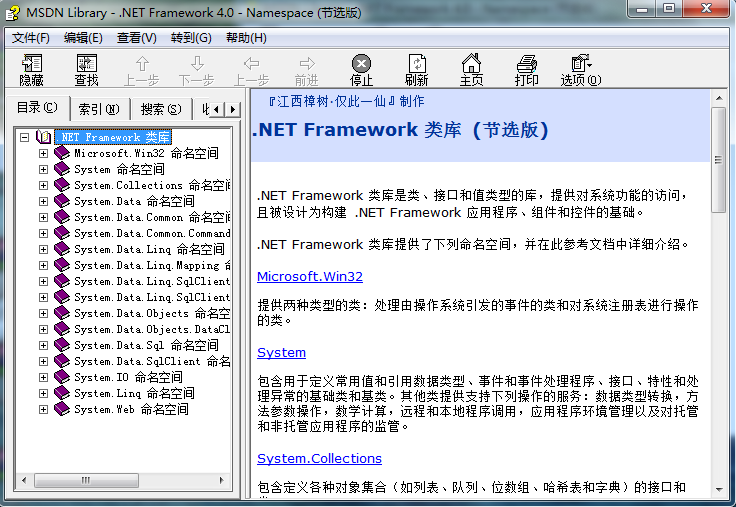Image resolution: width=736 pixels, height=507 pixels.
Task: Select the 'System.Data.SqlClient' tree label
Action: [152, 361]
